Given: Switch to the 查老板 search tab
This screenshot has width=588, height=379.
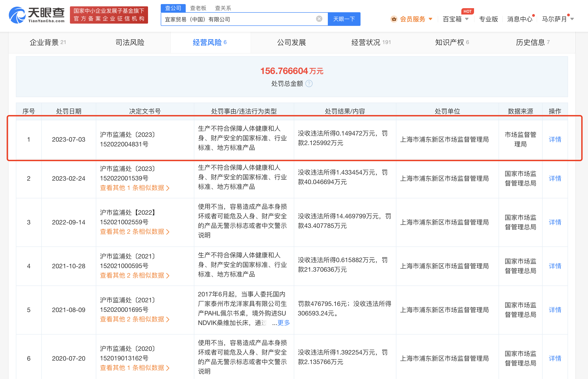Looking at the screenshot, I should (198, 8).
